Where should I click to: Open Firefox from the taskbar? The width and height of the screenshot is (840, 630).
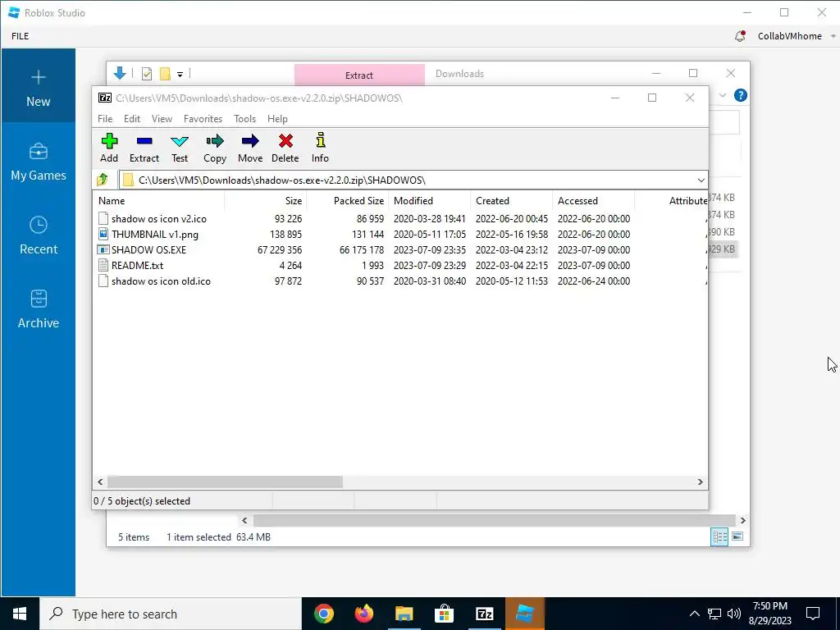(x=364, y=614)
